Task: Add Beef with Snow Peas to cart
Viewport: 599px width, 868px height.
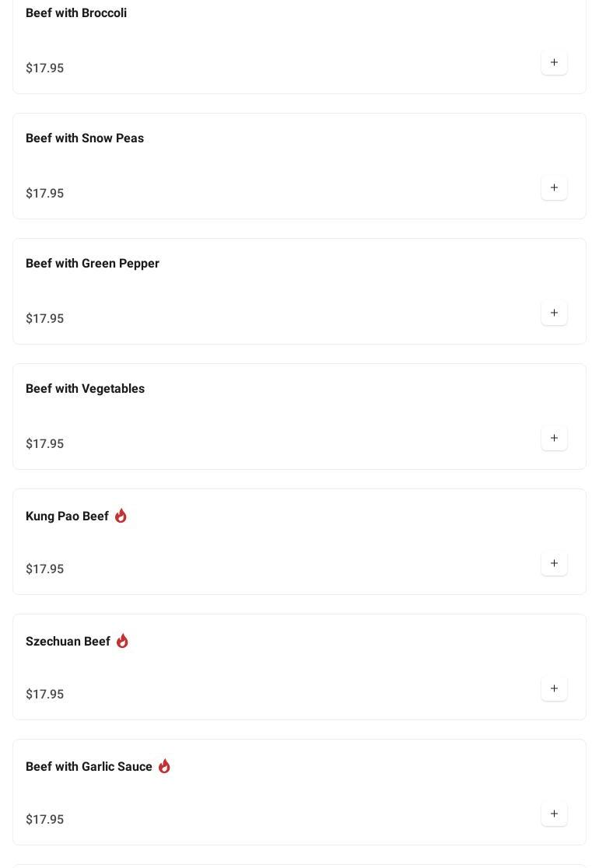Action: click(x=554, y=187)
